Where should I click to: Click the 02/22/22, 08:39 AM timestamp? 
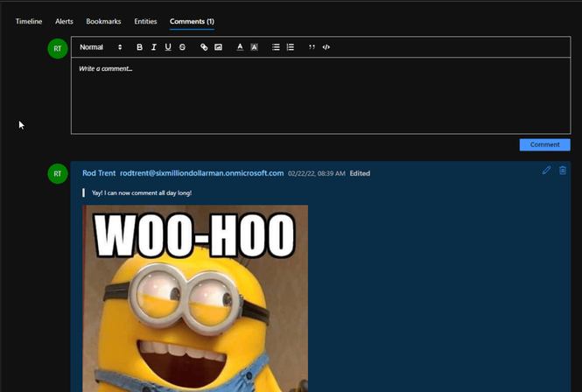[317, 174]
